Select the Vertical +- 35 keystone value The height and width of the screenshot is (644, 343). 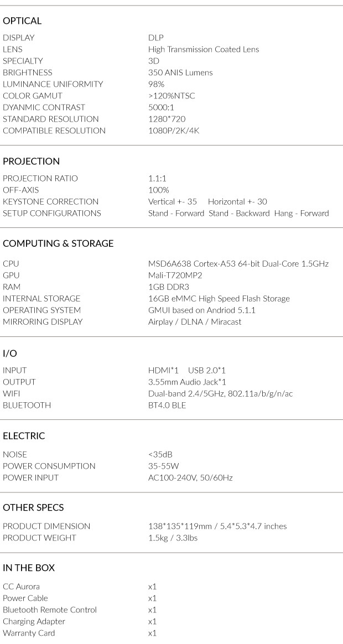(x=173, y=201)
